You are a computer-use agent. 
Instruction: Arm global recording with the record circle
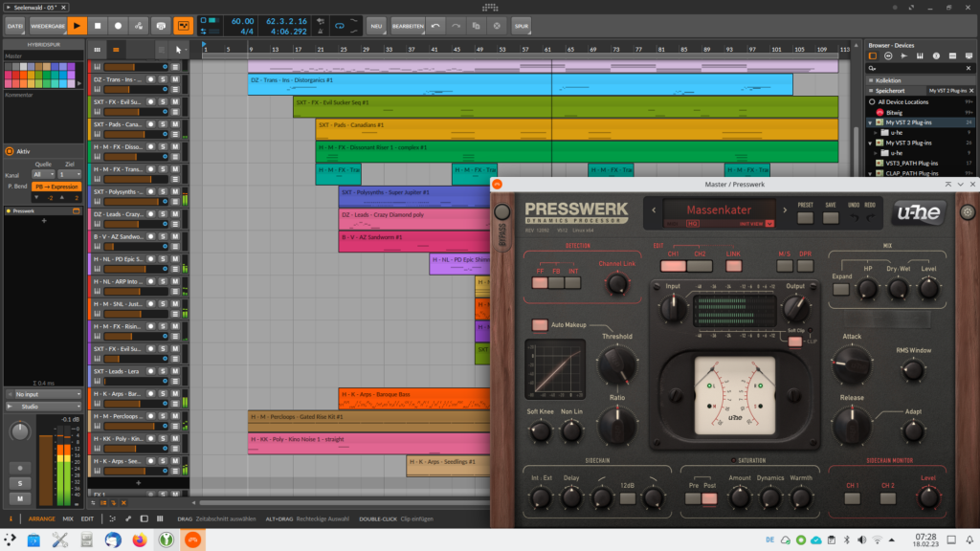click(118, 26)
